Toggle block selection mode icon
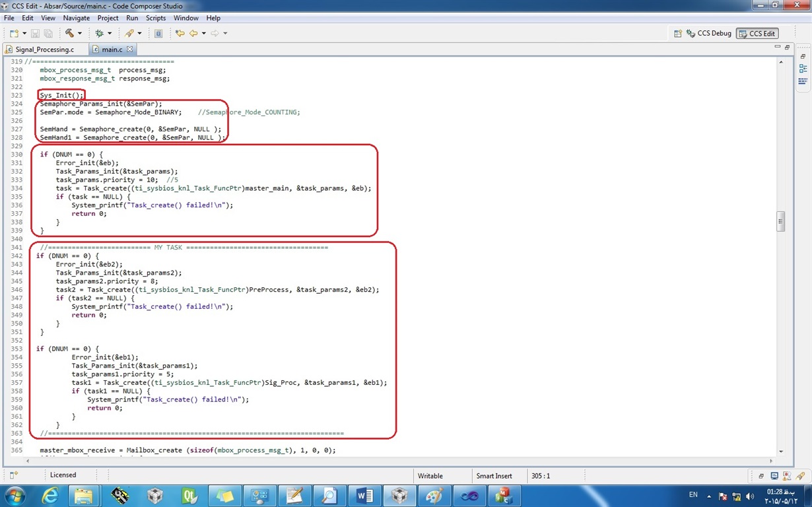Image resolution: width=812 pixels, height=507 pixels. click(x=158, y=33)
